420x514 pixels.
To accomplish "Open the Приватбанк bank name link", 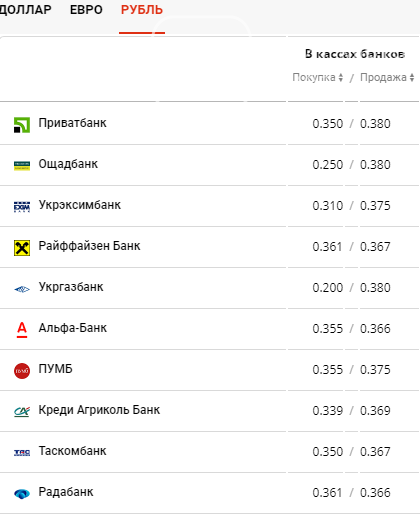I will point(72,123).
